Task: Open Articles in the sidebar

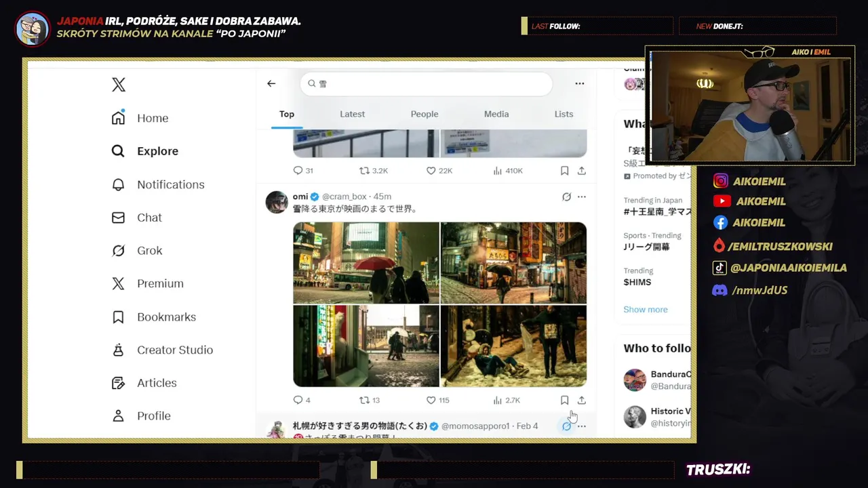Action: (x=144, y=383)
